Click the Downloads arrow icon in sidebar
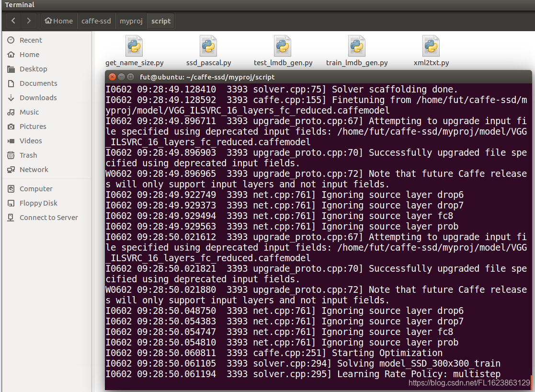The height and width of the screenshot is (392, 535). (11, 98)
